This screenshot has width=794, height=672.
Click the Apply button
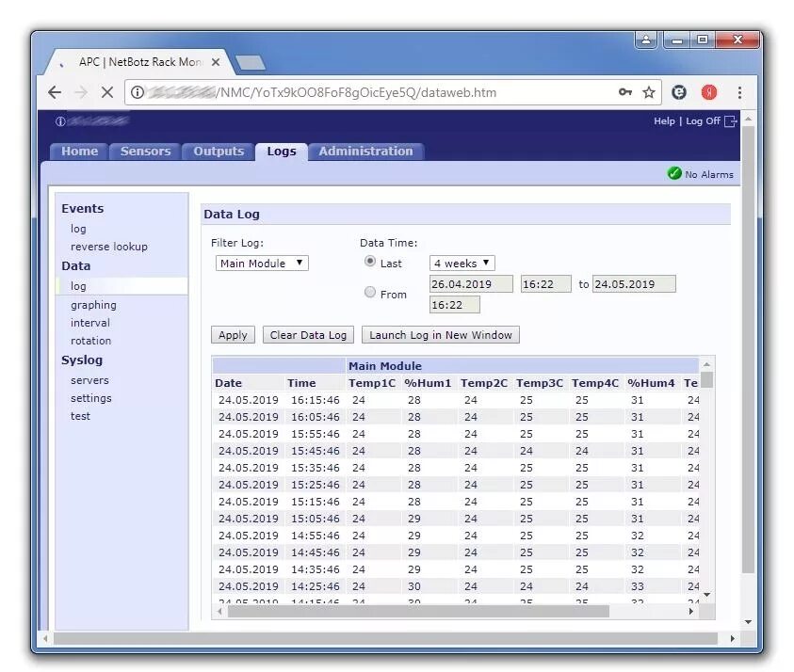click(233, 335)
